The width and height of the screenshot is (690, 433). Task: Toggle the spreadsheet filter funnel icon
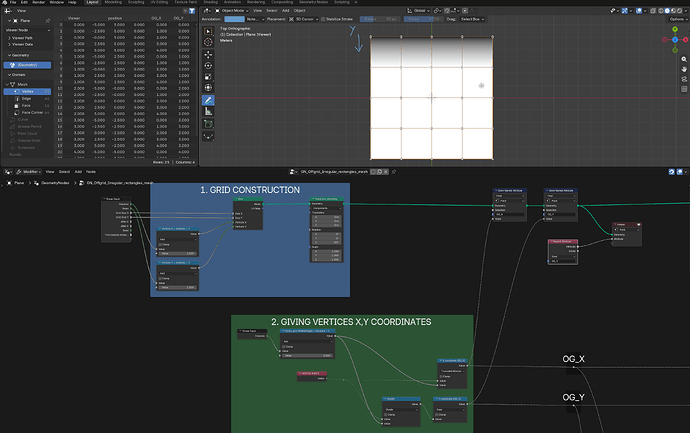pos(192,11)
